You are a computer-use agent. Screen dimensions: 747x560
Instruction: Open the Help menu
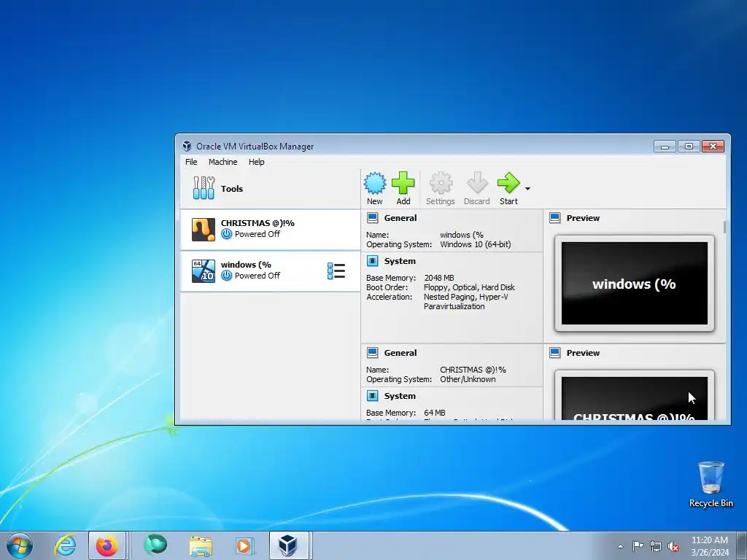point(256,162)
